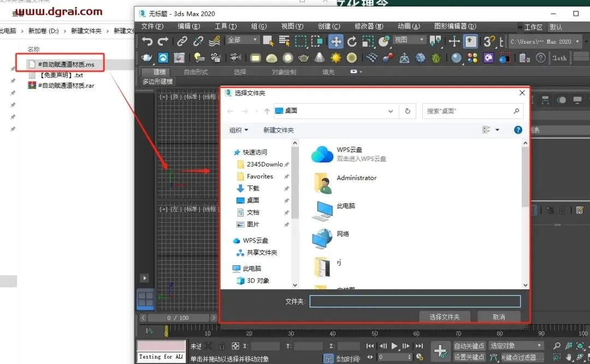The width and height of the screenshot is (590, 364).
Task: Click the '文件夹' path input field
Action: [415, 301]
